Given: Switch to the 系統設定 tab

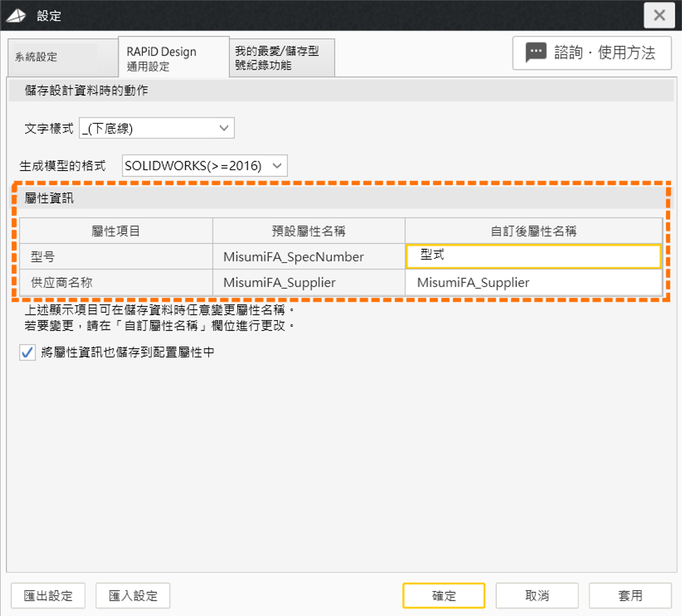Looking at the screenshot, I should (53, 57).
